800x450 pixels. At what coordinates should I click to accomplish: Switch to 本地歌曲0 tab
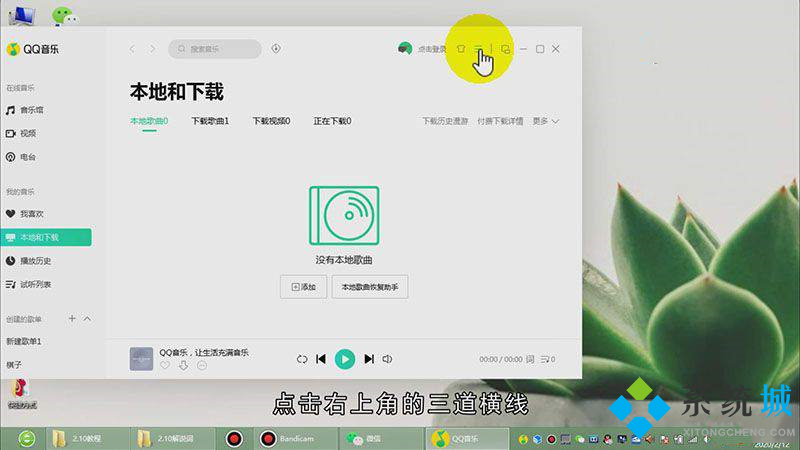click(x=149, y=121)
